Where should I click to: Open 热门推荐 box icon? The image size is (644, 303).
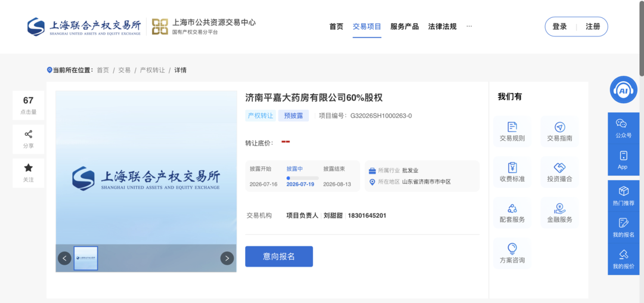pos(624,191)
